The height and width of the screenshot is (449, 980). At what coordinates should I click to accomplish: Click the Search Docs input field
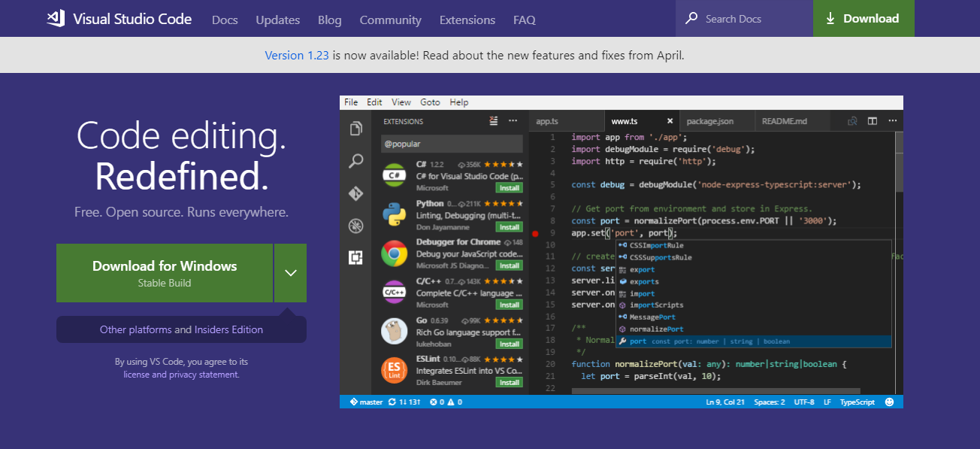(x=744, y=19)
